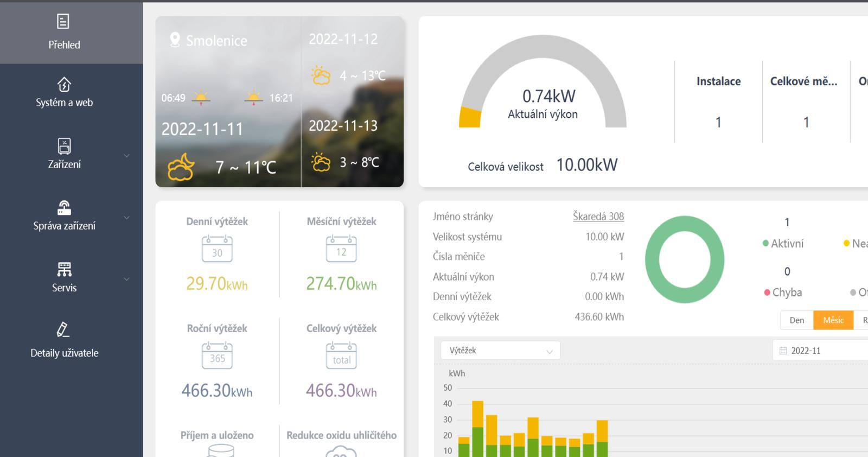Click the Správa zařízení router icon
The height and width of the screenshot is (457, 868).
(x=64, y=208)
